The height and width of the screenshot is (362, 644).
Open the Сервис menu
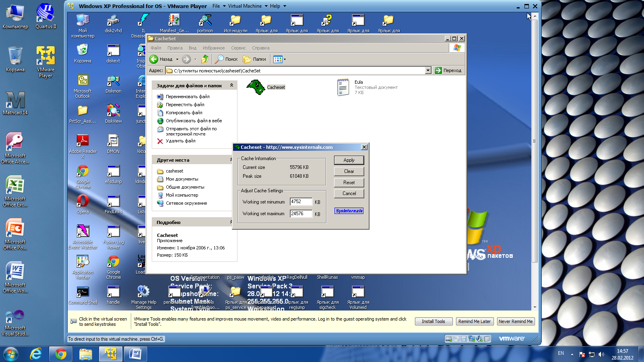tap(238, 48)
